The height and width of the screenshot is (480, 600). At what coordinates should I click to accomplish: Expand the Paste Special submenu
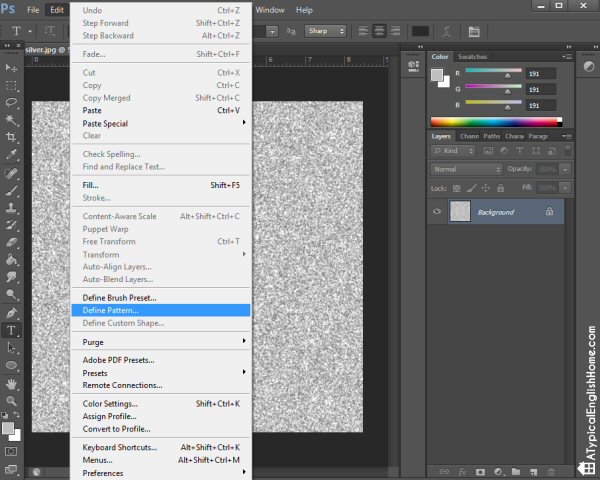pyautogui.click(x=161, y=123)
